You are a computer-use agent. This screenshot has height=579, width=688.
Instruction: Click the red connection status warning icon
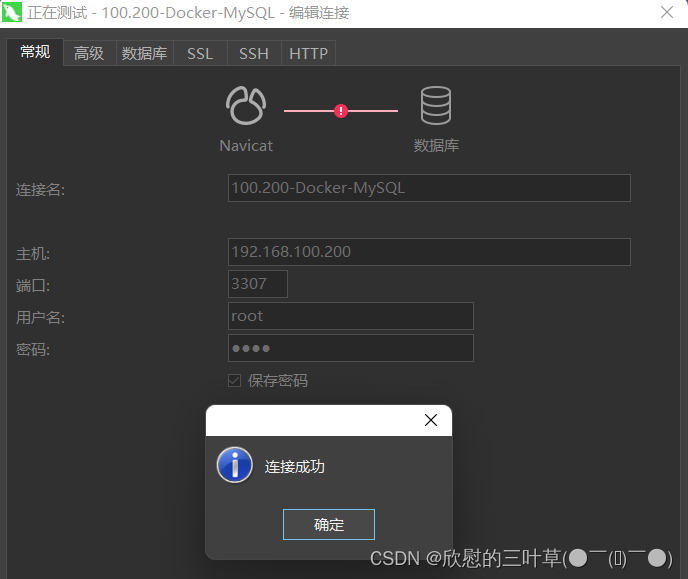341,111
